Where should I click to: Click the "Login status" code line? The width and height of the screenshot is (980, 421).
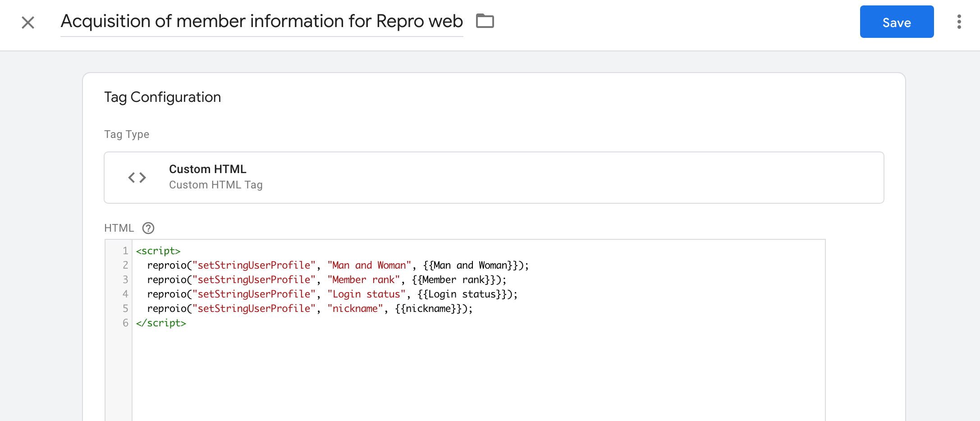(332, 294)
